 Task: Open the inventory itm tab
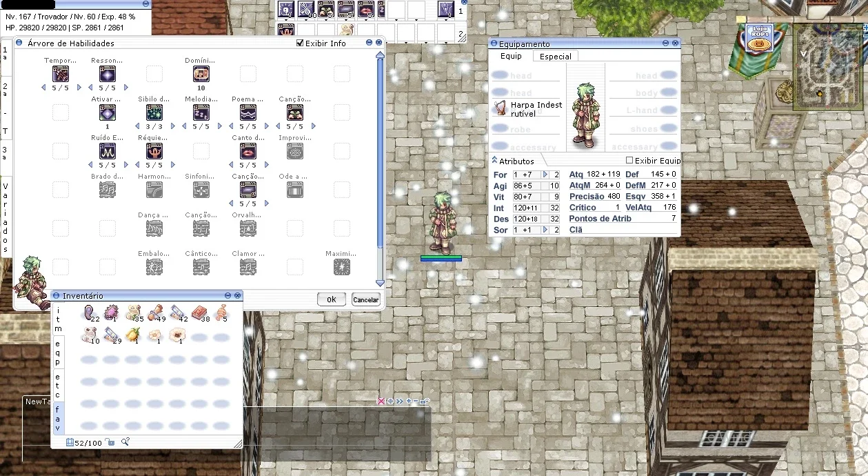point(58,319)
